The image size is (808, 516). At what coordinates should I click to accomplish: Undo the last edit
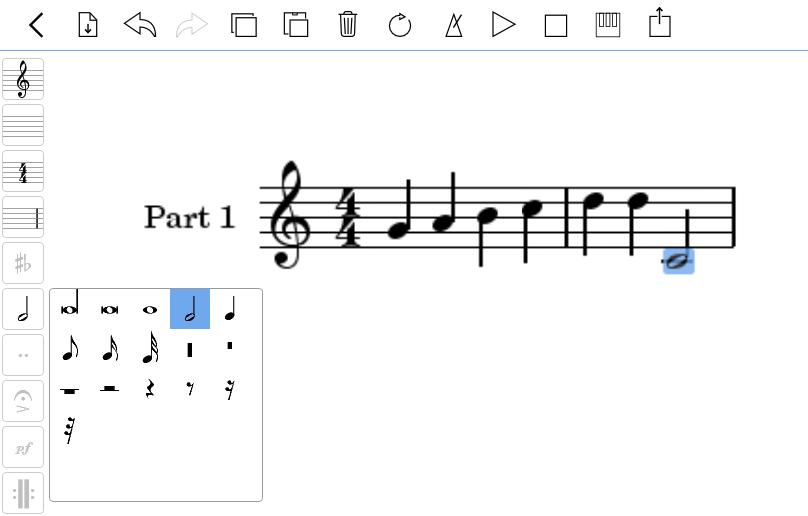[140, 25]
